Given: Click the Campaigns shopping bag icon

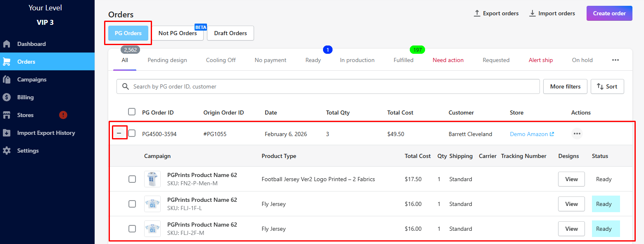Looking at the screenshot, I should coord(7,79).
